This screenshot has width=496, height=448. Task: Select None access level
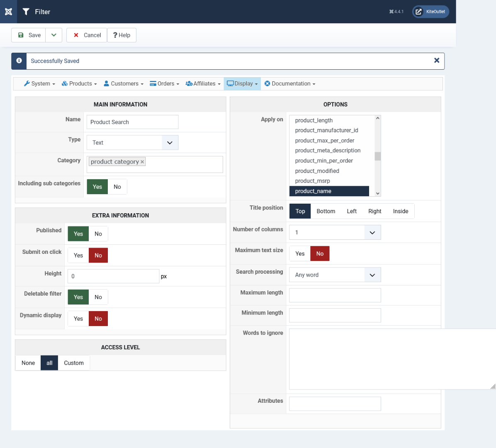click(x=28, y=363)
